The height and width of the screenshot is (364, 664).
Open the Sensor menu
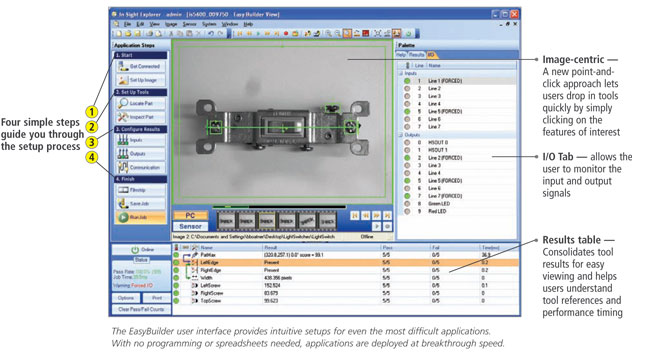pos(189,24)
